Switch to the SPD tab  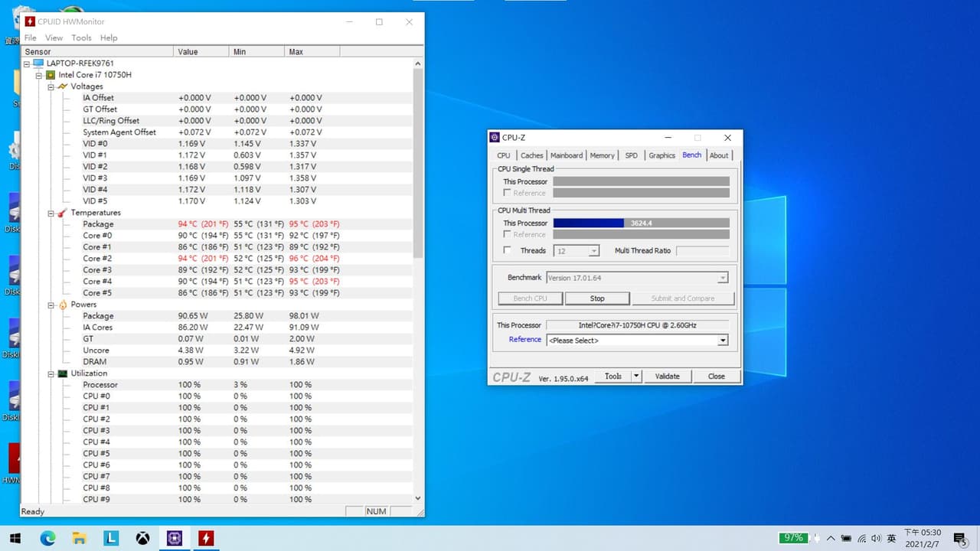(631, 155)
